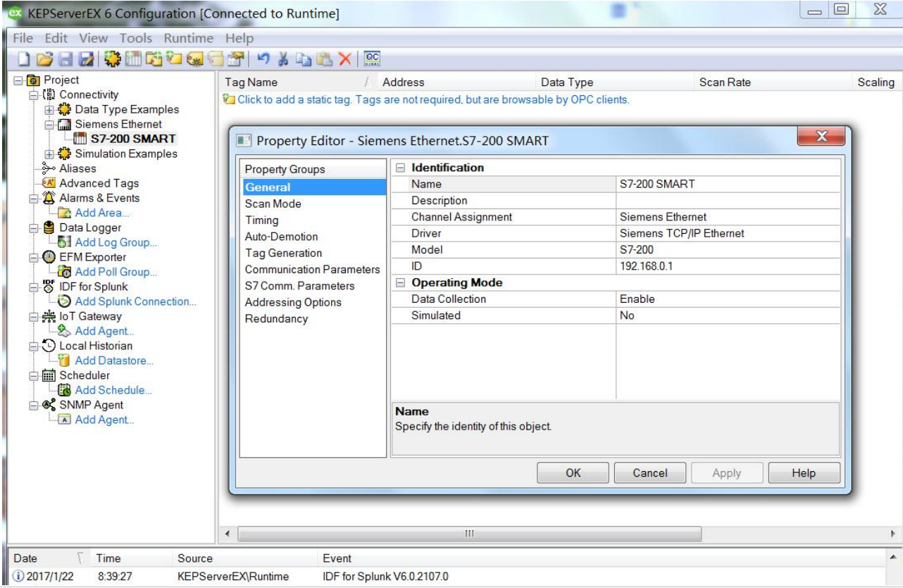Click the horizontal scrollbar in tag list
The height and width of the screenshot is (588, 903).
pos(469,534)
